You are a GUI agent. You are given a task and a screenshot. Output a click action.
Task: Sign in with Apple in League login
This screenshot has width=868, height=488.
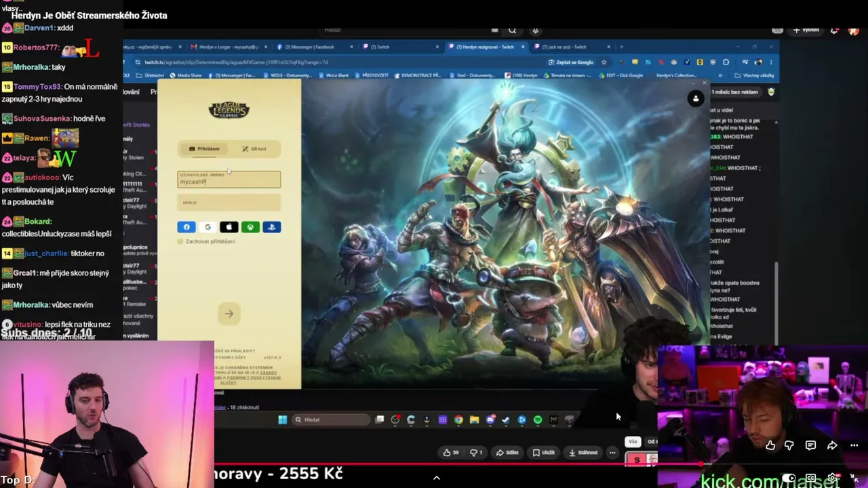pyautogui.click(x=229, y=227)
